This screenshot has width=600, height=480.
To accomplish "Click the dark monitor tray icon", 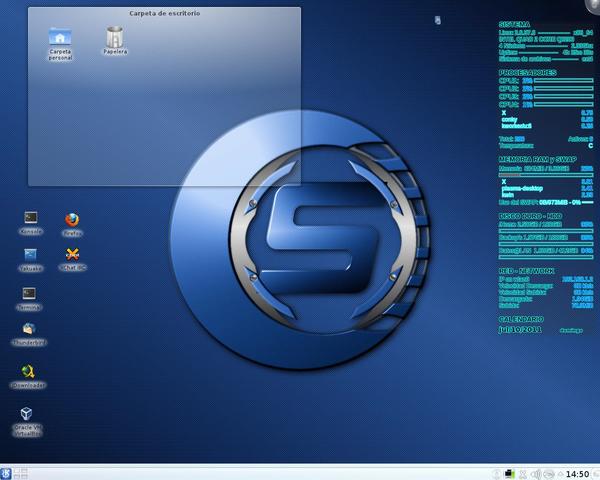I will [x=509, y=474].
